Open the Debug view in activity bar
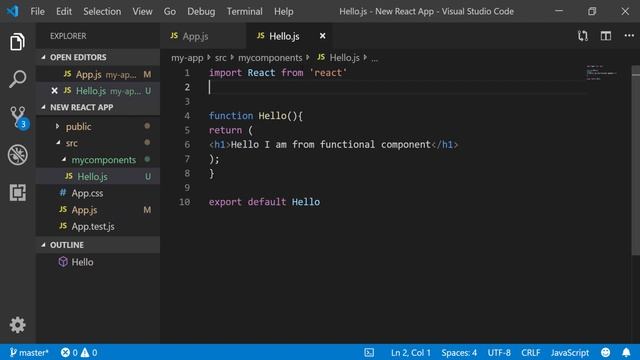Screen dimensions: 640x360 pyautogui.click(x=18, y=155)
